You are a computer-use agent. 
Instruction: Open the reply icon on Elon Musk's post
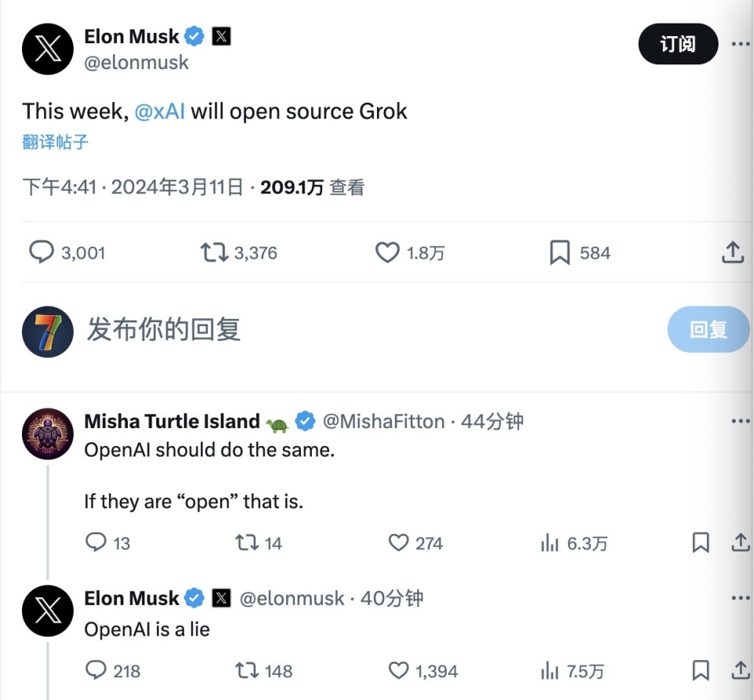[x=42, y=252]
